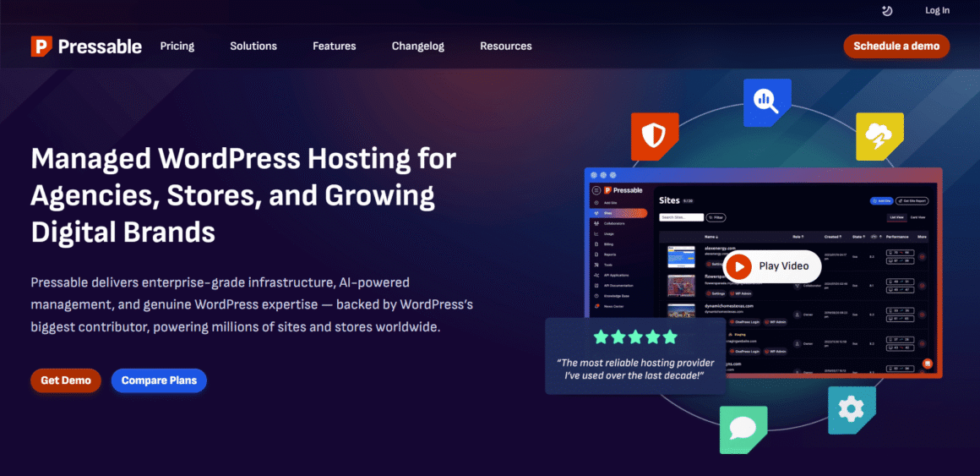Image resolution: width=980 pixels, height=476 pixels.
Task: Click the orange shield security icon
Action: pyautogui.click(x=655, y=136)
